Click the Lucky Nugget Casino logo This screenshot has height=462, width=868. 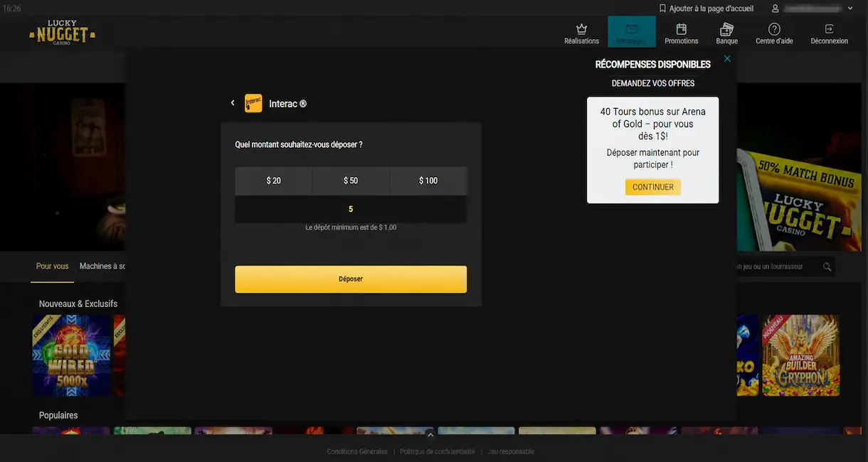click(62, 33)
